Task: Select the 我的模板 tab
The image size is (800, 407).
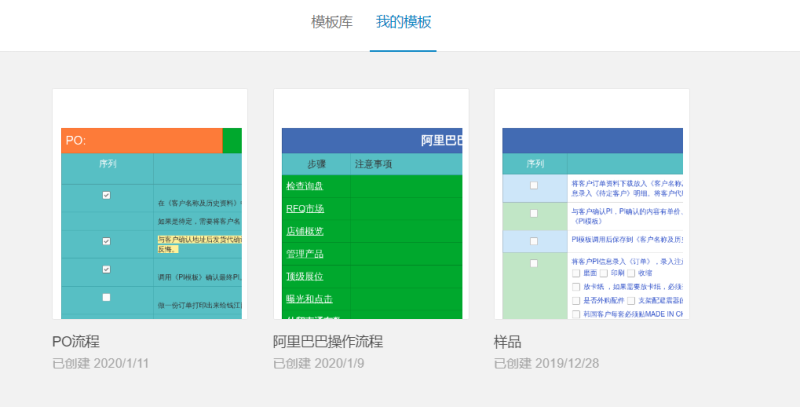Action: (x=403, y=22)
